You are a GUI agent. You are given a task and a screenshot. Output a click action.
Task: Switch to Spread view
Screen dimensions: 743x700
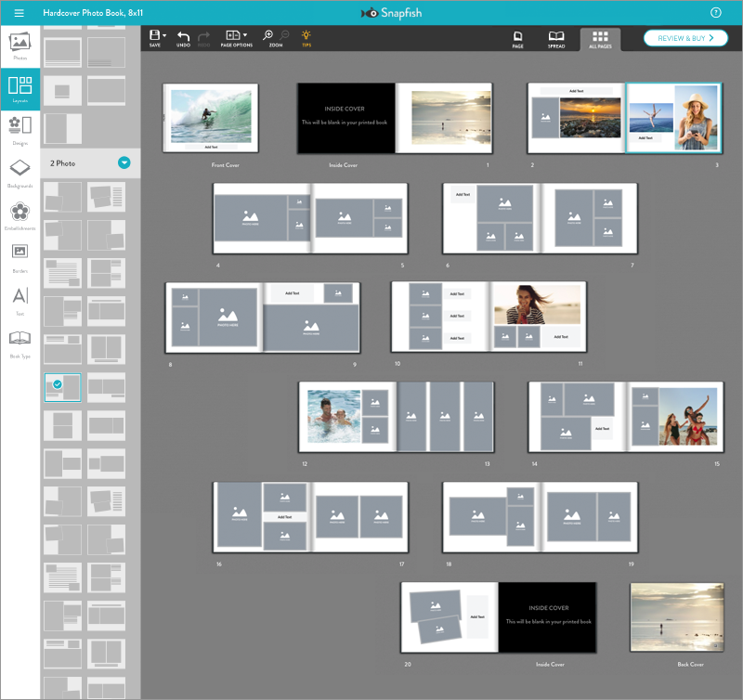tap(556, 38)
